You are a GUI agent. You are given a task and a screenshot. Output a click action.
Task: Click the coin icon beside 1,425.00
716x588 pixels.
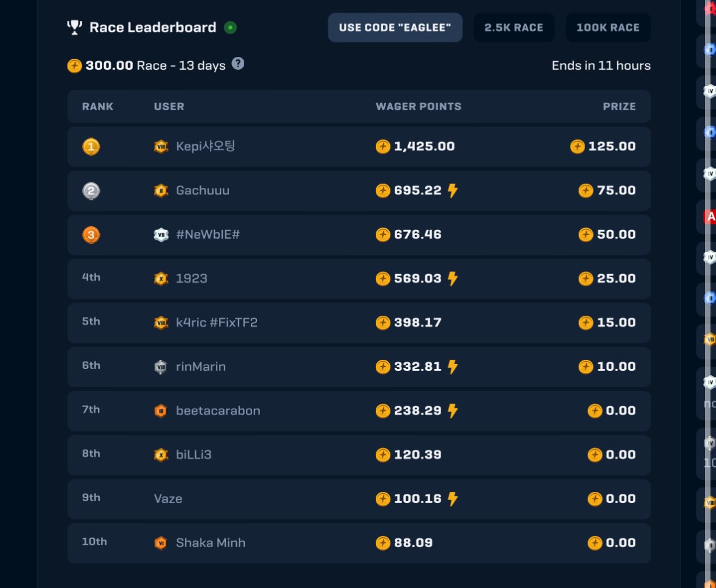pyautogui.click(x=382, y=147)
